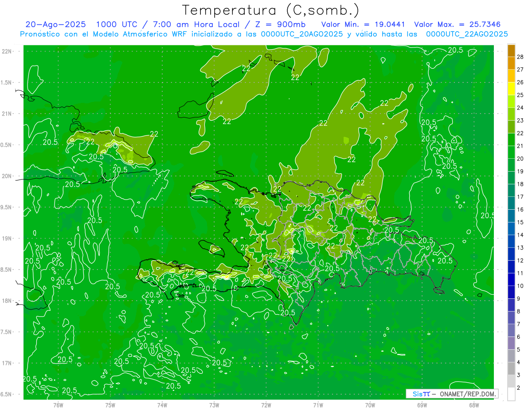
Task: Click the '68W' longitude axis label
Action: pyautogui.click(x=474, y=405)
